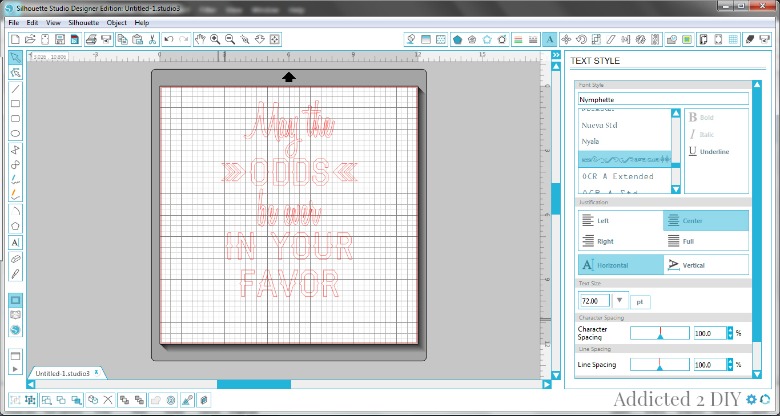Viewport: 780px width, 416px height.
Task: Click the 72.00 text size field
Action: 594,301
